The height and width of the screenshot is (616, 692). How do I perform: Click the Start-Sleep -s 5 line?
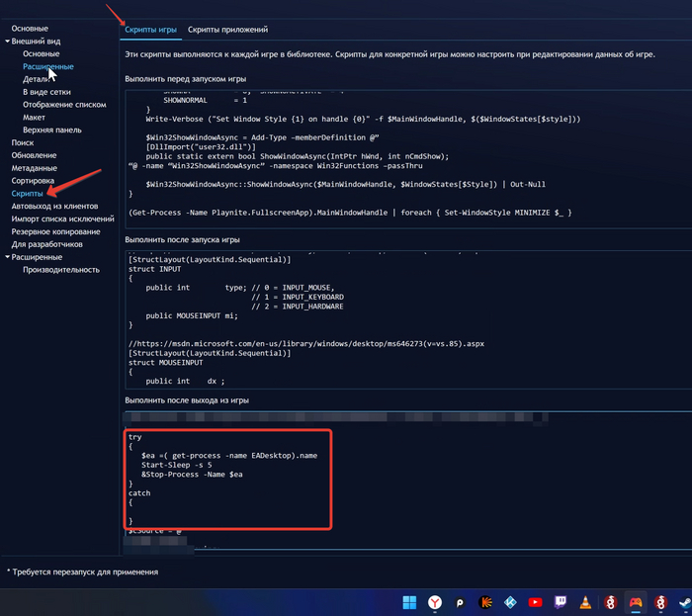[177, 465]
